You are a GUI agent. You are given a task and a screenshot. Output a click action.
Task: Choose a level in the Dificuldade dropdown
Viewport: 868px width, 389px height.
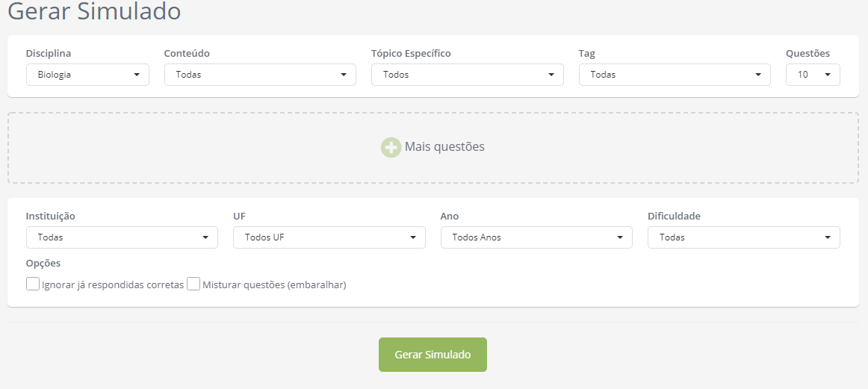(x=744, y=237)
